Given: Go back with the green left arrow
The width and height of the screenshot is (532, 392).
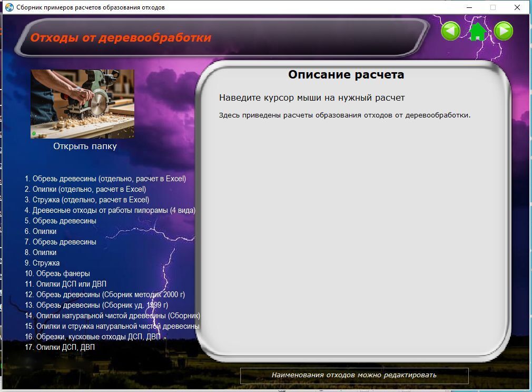Looking at the screenshot, I should [x=450, y=31].
